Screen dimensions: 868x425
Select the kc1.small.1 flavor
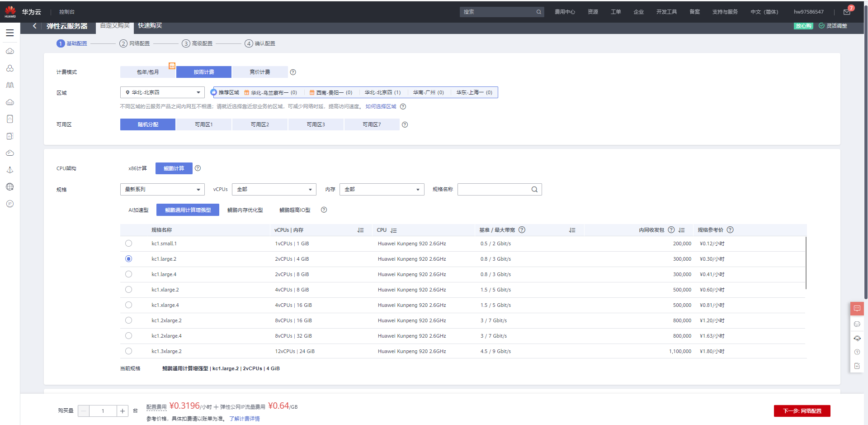click(129, 244)
